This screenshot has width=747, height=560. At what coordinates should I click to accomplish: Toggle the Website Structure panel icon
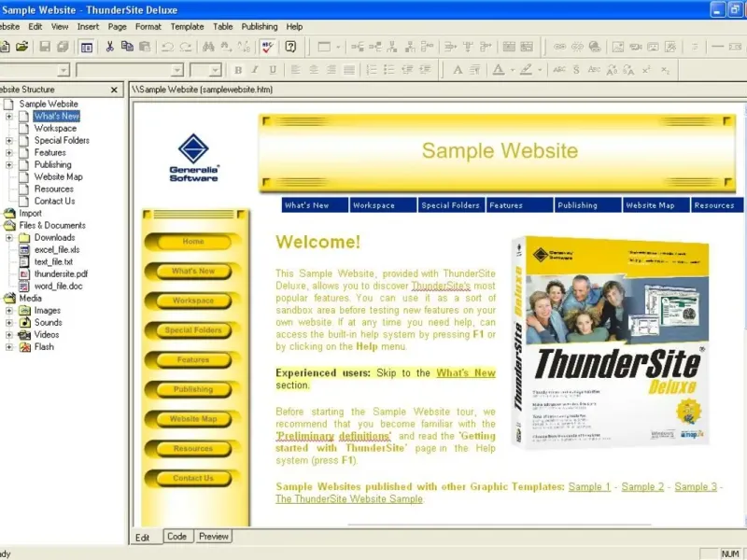tap(87, 47)
